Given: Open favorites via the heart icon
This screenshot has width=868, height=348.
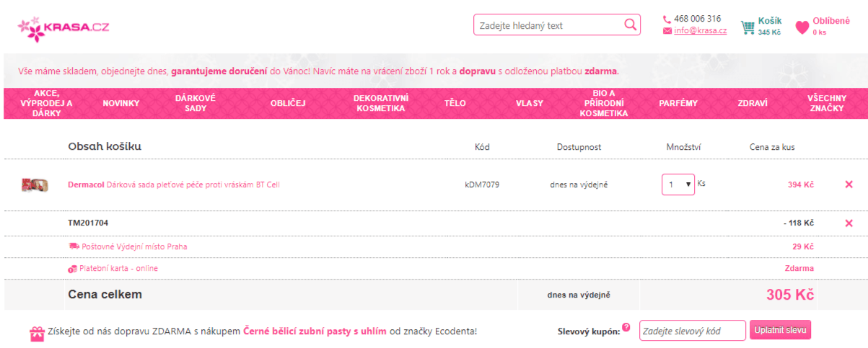Looking at the screenshot, I should tap(802, 27).
